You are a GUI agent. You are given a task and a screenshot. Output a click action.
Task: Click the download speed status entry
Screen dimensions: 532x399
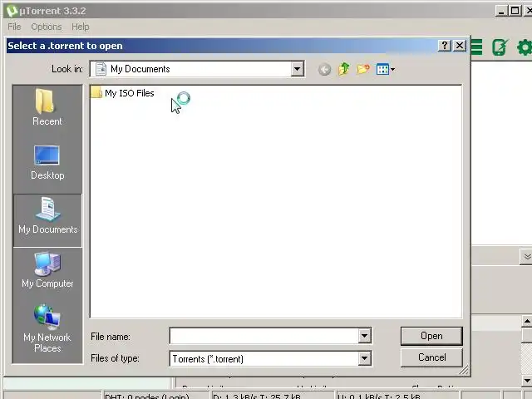[273, 396]
